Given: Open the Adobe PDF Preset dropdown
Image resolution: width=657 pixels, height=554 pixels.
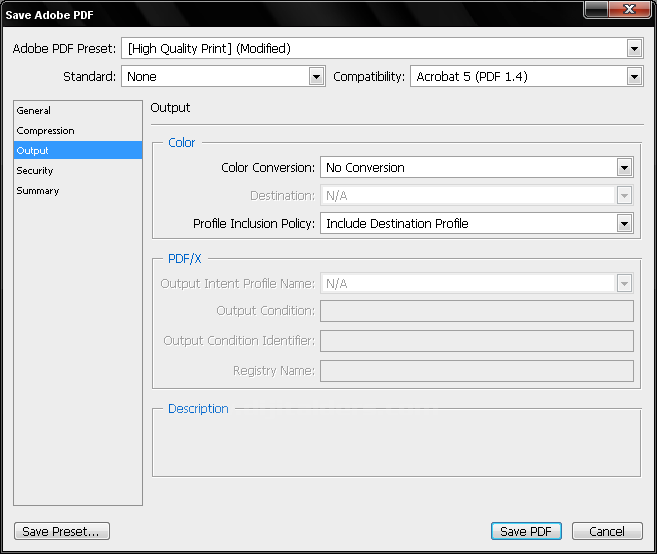Looking at the screenshot, I should click(x=382, y=49).
